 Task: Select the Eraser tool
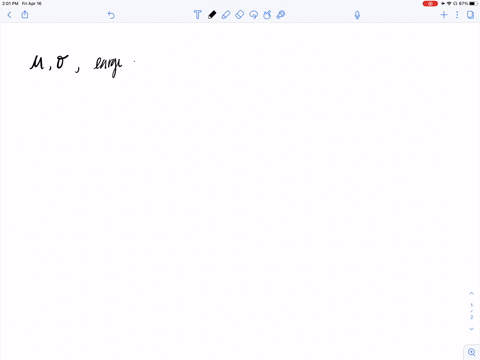(x=240, y=15)
